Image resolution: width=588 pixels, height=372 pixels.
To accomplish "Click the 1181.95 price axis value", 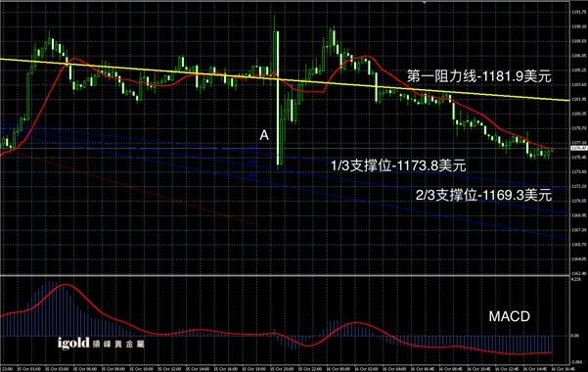I will 579,99.
